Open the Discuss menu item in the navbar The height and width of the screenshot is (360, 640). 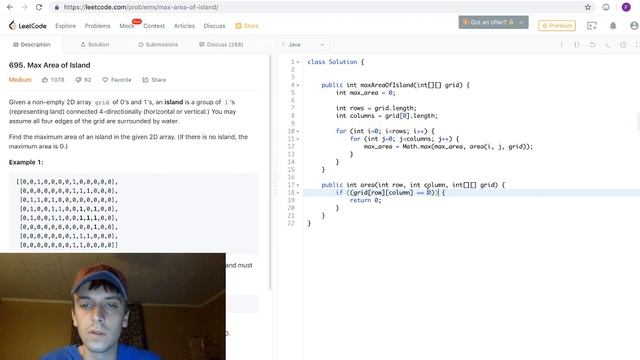(214, 26)
